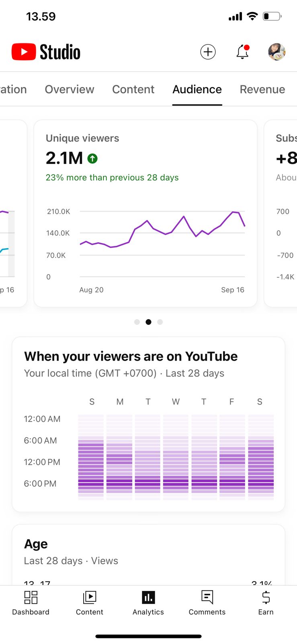Viewport: 297px width, 644px height.
Task: Tap the Earn dollar icon
Action: tap(266, 603)
